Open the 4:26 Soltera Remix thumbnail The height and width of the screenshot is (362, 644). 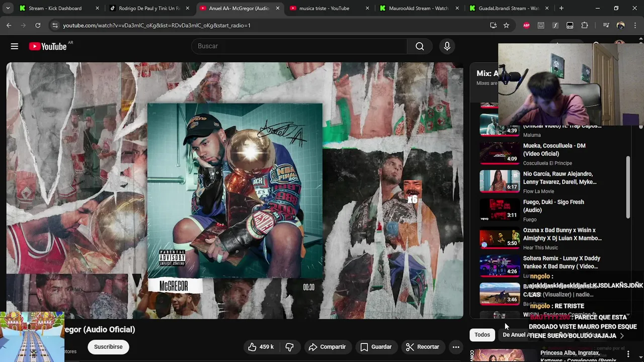(x=500, y=265)
